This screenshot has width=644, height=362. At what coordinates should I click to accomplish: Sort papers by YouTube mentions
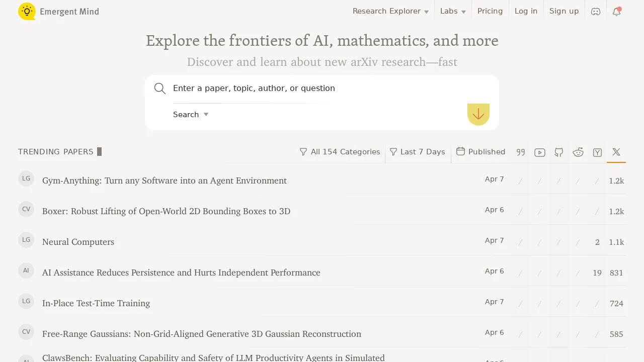[x=540, y=152]
